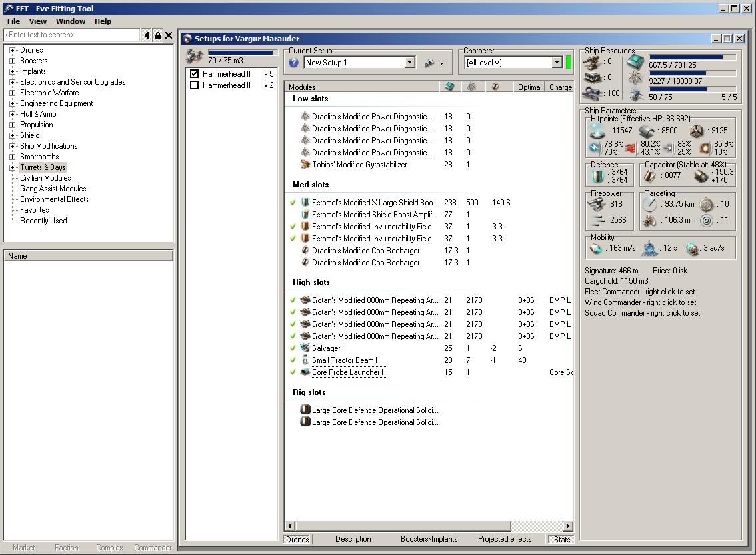This screenshot has height=555, width=756.
Task: Click the shield hitpoints icon beside 11547
Action: click(x=597, y=130)
